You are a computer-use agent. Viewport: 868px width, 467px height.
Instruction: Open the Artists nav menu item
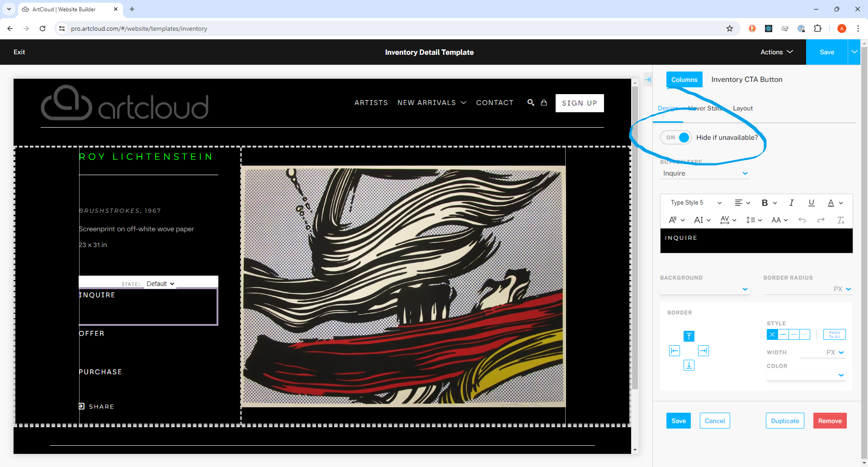(x=371, y=103)
